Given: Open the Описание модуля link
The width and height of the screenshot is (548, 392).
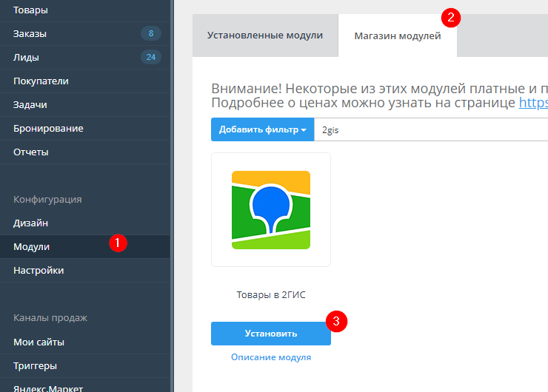Looking at the screenshot, I should point(270,357).
